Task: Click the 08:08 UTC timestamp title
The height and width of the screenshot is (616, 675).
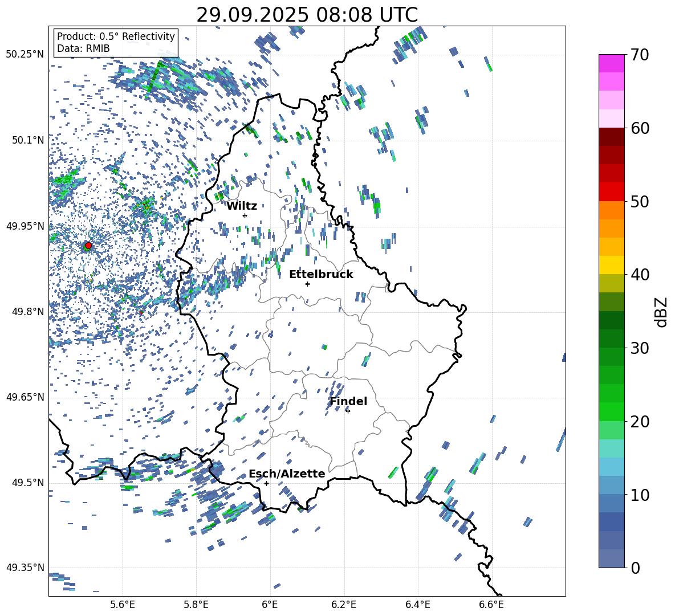Action: pos(307,15)
